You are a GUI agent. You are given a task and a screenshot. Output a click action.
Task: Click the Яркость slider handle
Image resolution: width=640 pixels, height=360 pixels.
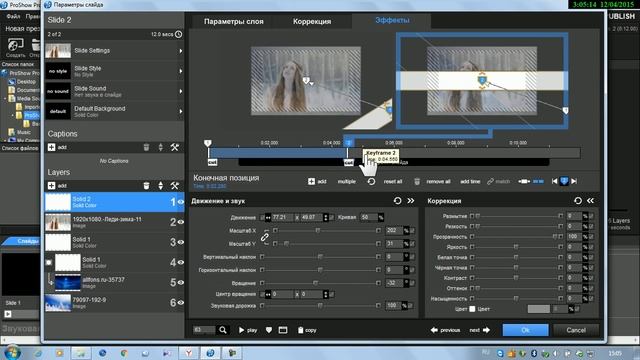516,247
